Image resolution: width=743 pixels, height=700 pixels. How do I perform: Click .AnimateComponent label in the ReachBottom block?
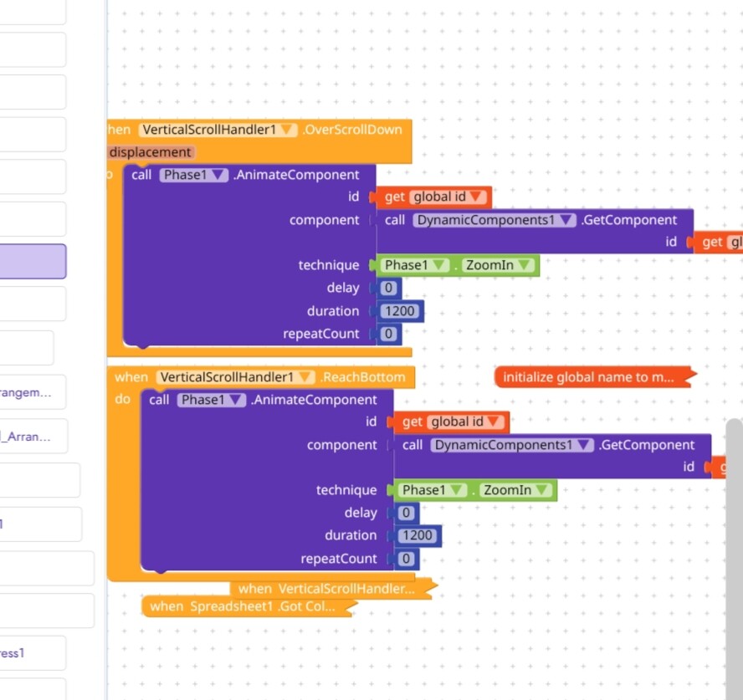pyautogui.click(x=314, y=400)
